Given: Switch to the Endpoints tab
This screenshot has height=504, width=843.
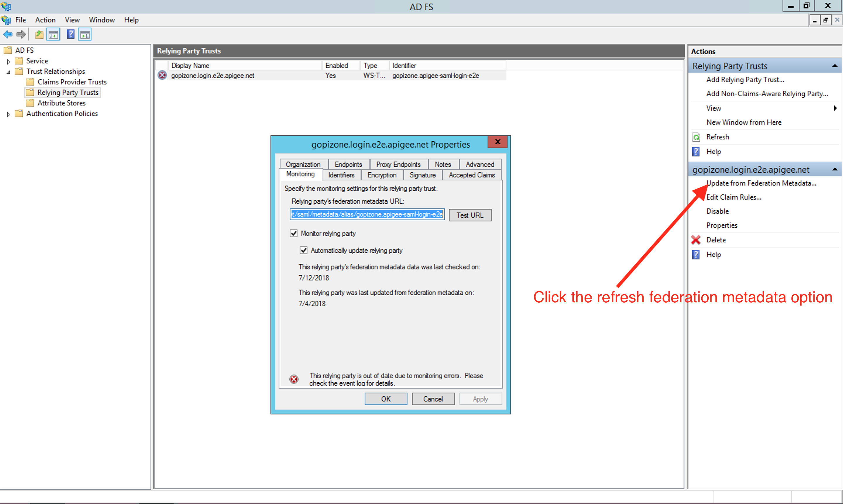Looking at the screenshot, I should click(348, 164).
